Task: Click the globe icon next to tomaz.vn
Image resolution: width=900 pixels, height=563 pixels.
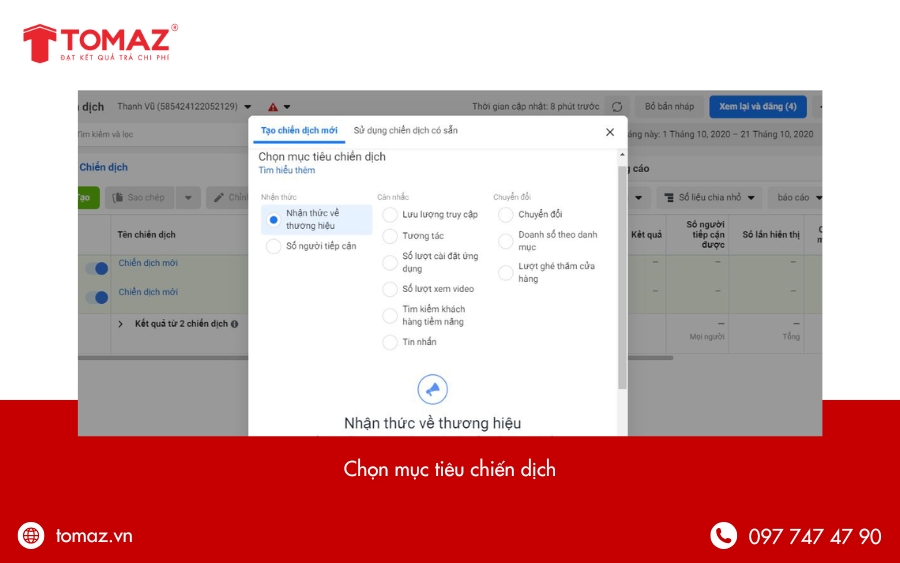Action: (x=31, y=536)
